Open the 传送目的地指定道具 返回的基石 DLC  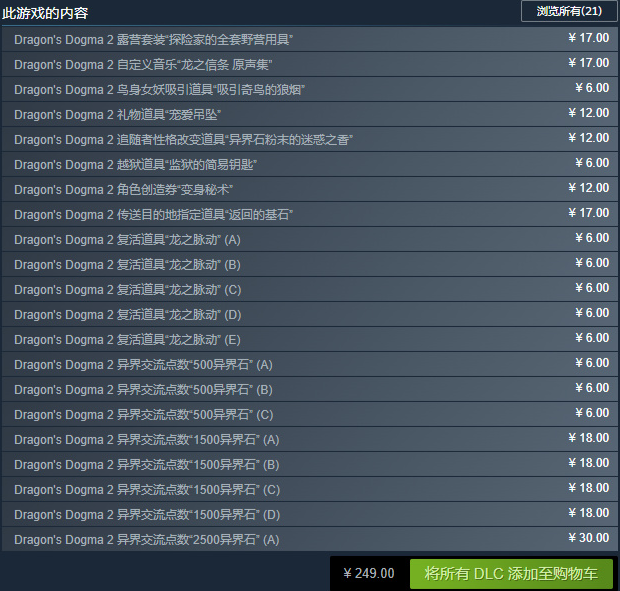(x=310, y=214)
